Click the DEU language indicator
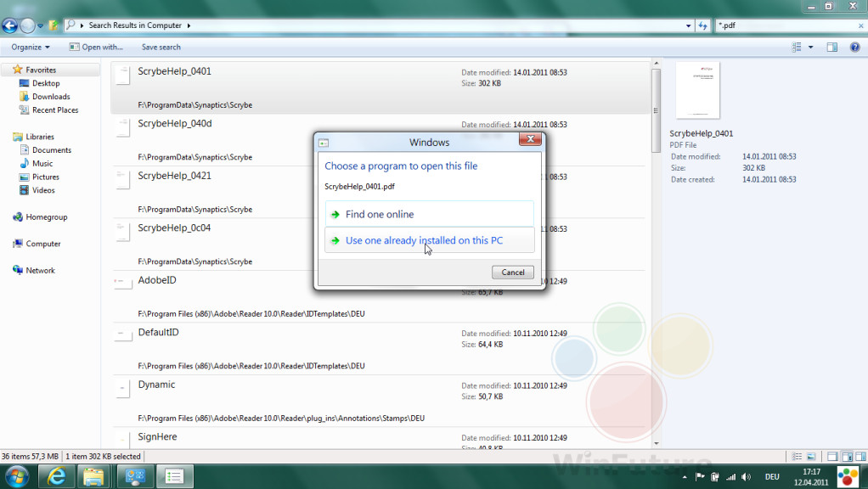The image size is (868, 489). pyautogui.click(x=772, y=477)
